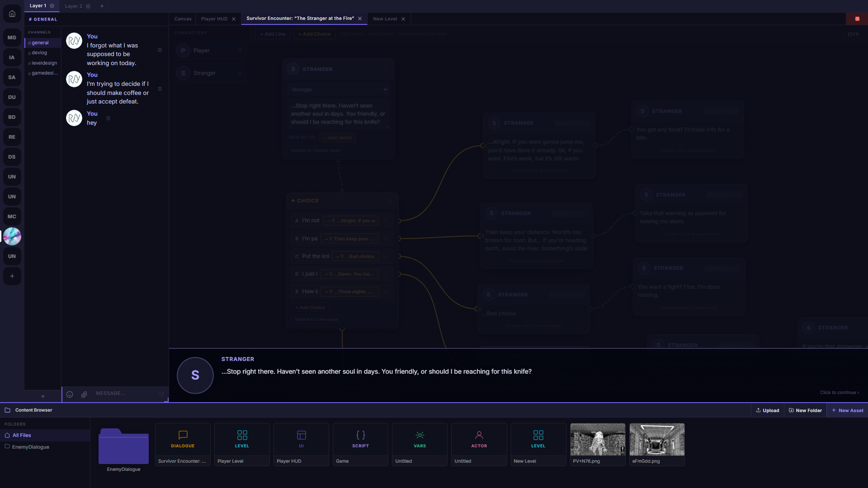Create a New Asset
Image resolution: width=868 pixels, height=488 pixels.
(x=848, y=411)
